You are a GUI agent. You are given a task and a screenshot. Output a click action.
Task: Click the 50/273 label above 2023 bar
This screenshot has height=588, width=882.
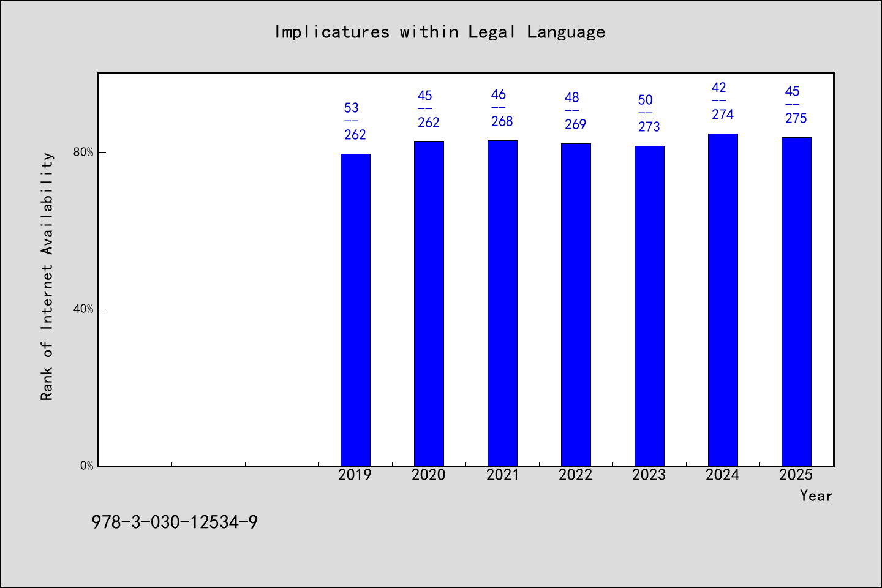pos(649,113)
